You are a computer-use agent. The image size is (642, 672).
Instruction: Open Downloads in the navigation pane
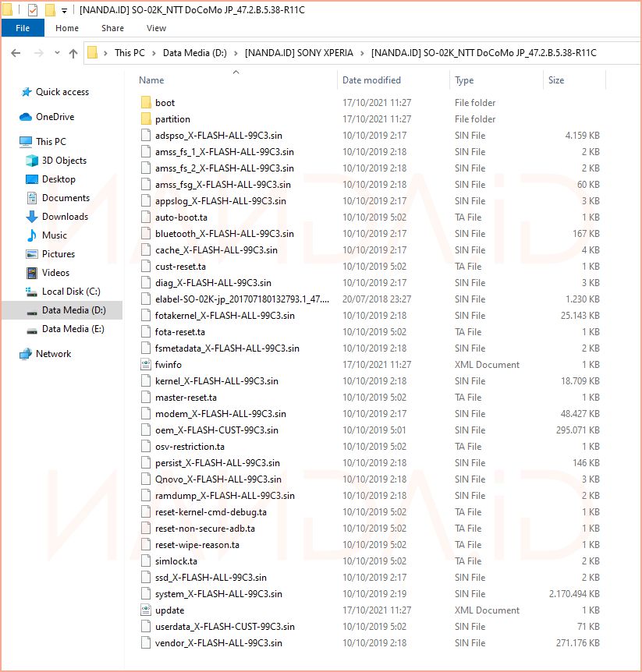(x=65, y=217)
